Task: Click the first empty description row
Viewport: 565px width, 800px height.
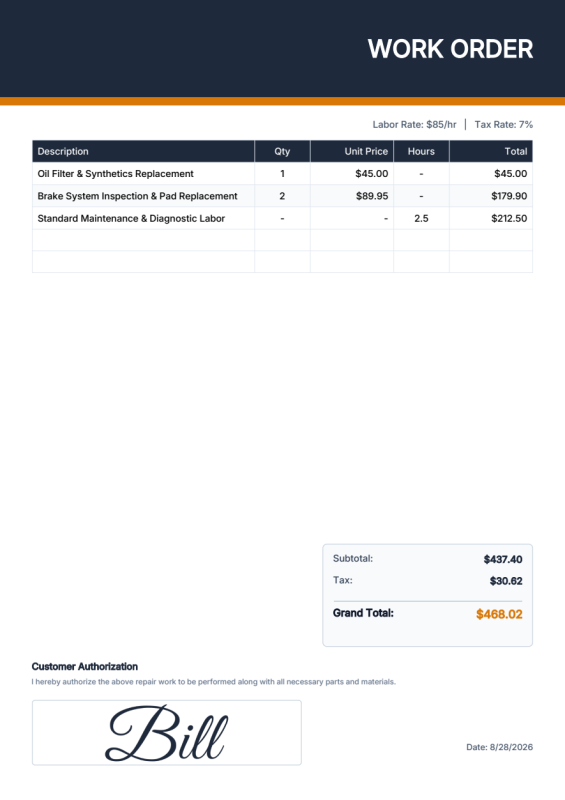Action: click(143, 240)
